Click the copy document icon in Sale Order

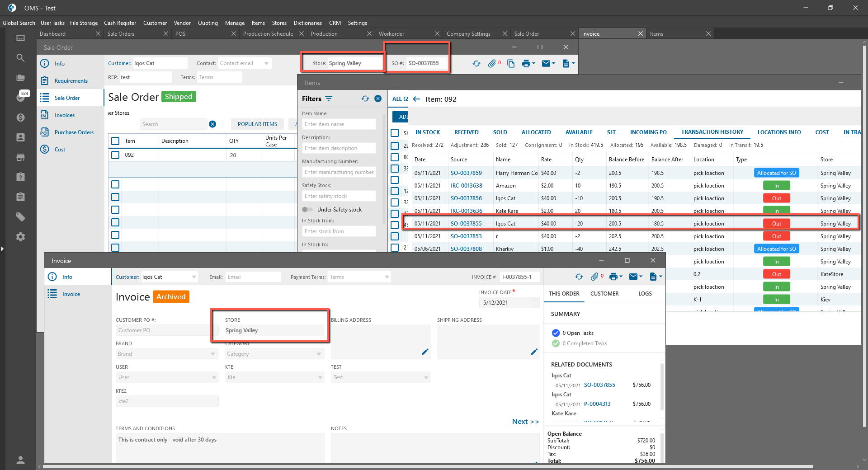coord(511,64)
